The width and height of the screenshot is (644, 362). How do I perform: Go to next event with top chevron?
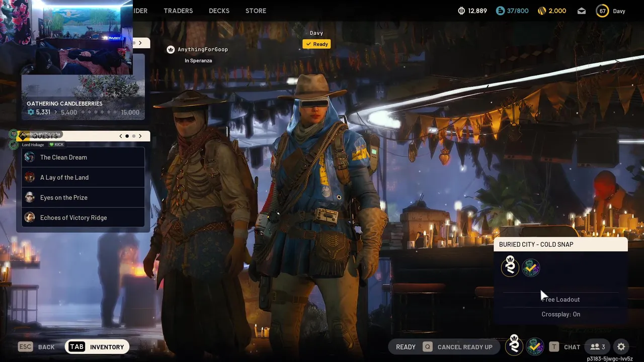click(140, 43)
